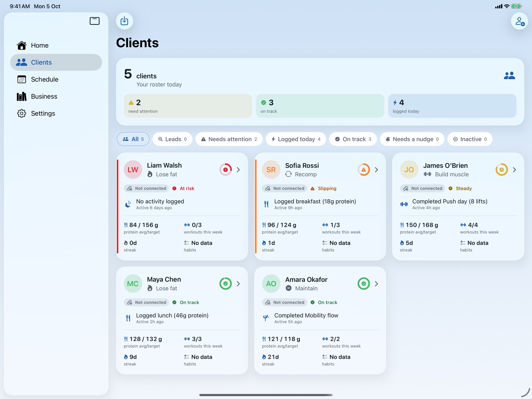Open Amara Okafor's details chevron

[x=376, y=284]
